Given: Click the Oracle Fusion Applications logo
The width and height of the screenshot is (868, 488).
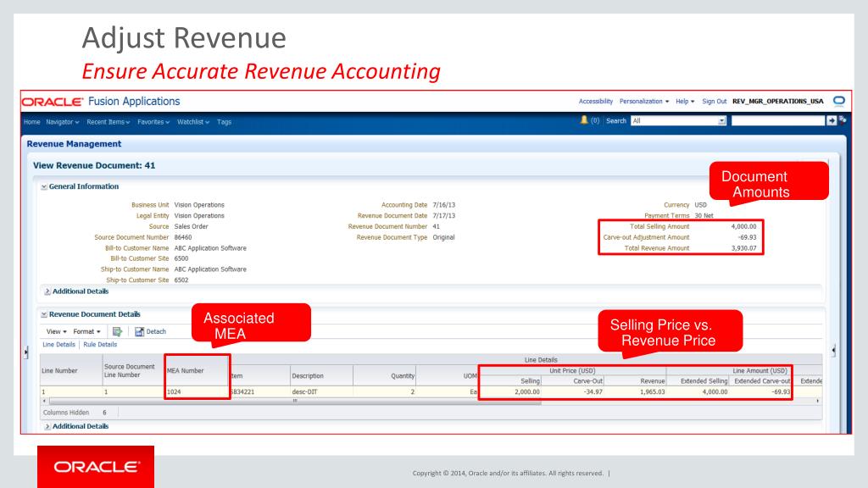Looking at the screenshot, I should coord(101,102).
